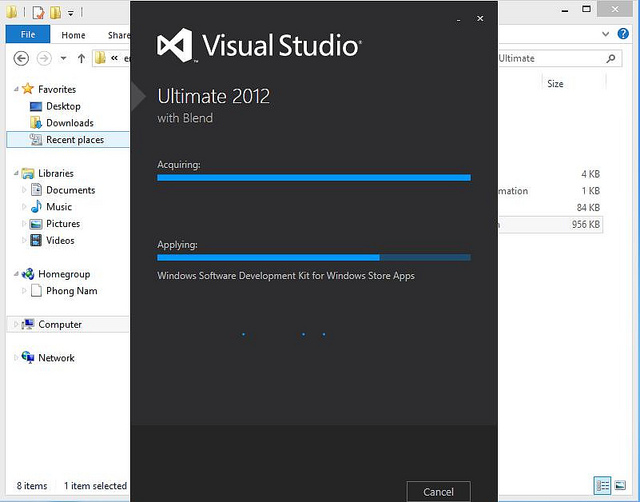
Task: Expand the Documents library arrow
Action: pos(24,190)
